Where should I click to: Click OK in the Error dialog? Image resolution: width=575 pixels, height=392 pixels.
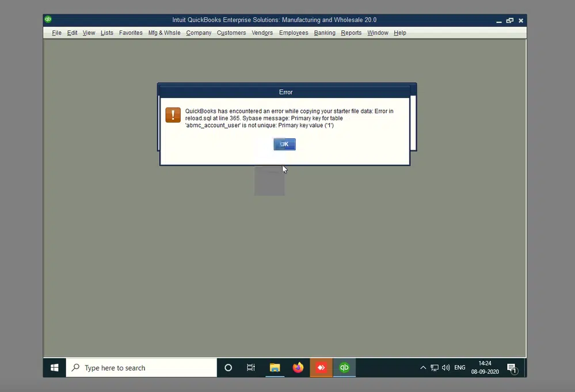coord(284,144)
